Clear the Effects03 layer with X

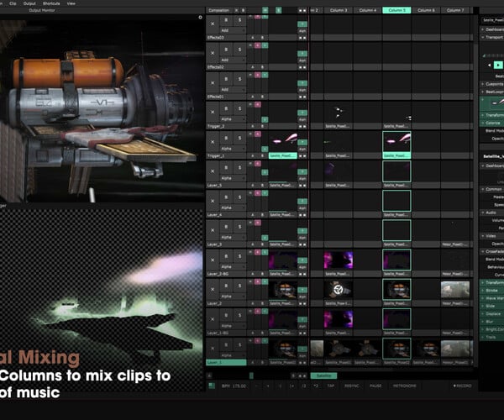click(x=213, y=24)
